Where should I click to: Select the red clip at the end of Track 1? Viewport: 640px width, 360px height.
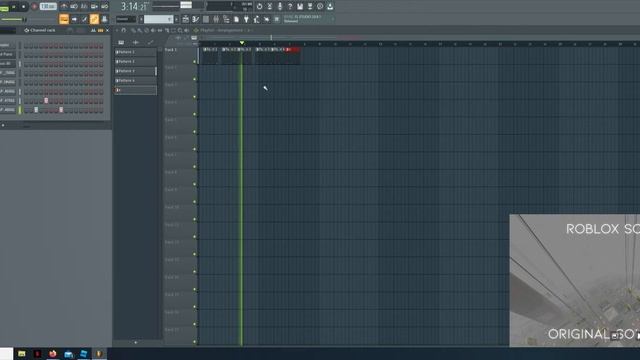click(293, 56)
